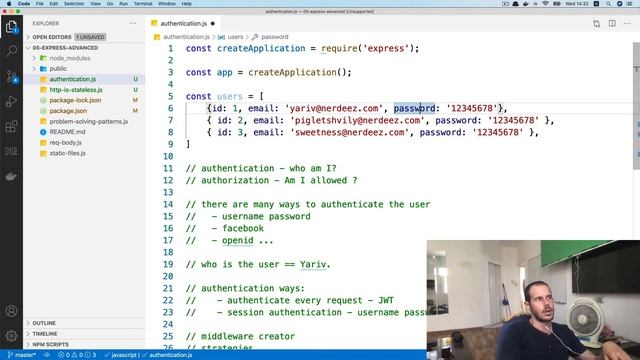Open the Accounts menu in activity bar
The width and height of the screenshot is (640, 360).
11,311
